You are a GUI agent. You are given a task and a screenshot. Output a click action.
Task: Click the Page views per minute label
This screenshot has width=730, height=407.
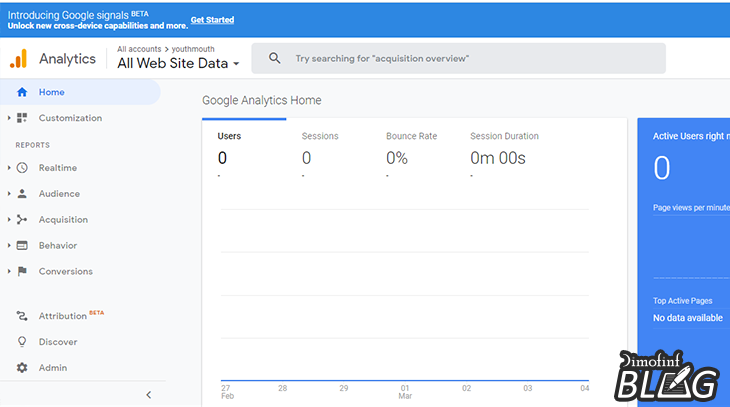691,208
